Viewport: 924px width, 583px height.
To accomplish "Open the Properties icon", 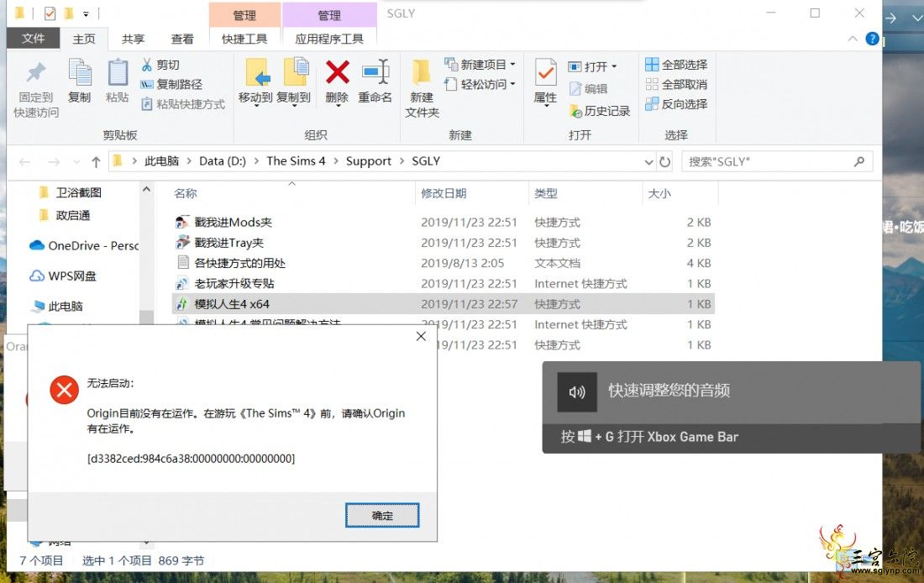I will point(545,73).
